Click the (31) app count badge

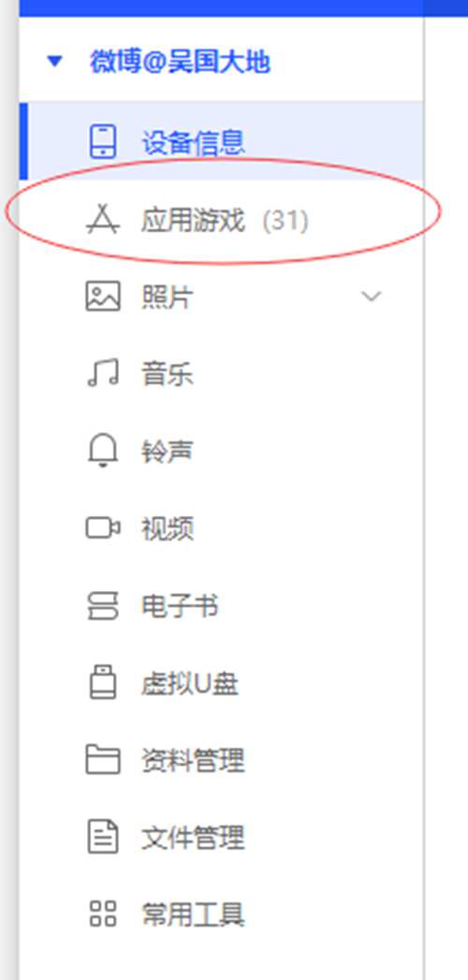(285, 221)
